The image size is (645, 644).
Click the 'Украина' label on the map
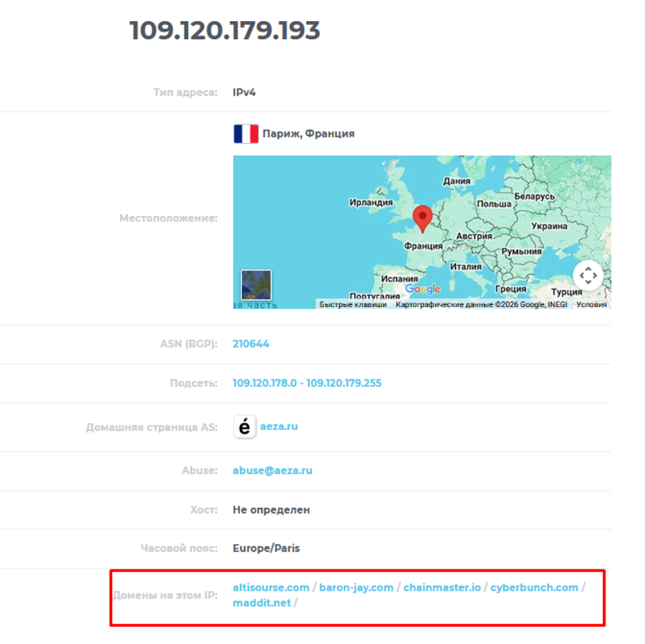coord(549,226)
